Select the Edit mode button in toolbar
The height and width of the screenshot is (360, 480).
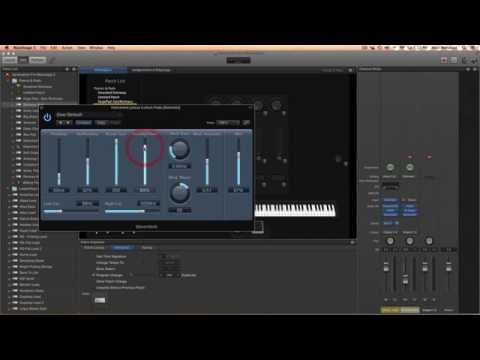23,60
